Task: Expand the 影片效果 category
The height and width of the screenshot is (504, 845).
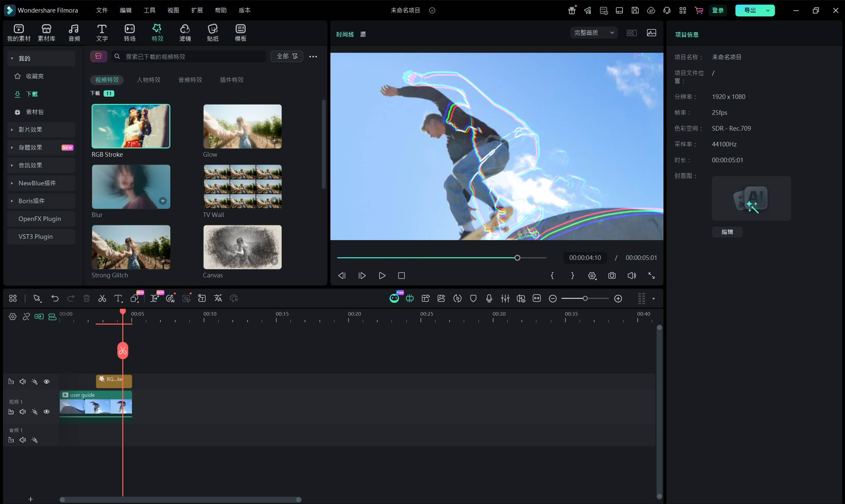Action: pos(30,130)
